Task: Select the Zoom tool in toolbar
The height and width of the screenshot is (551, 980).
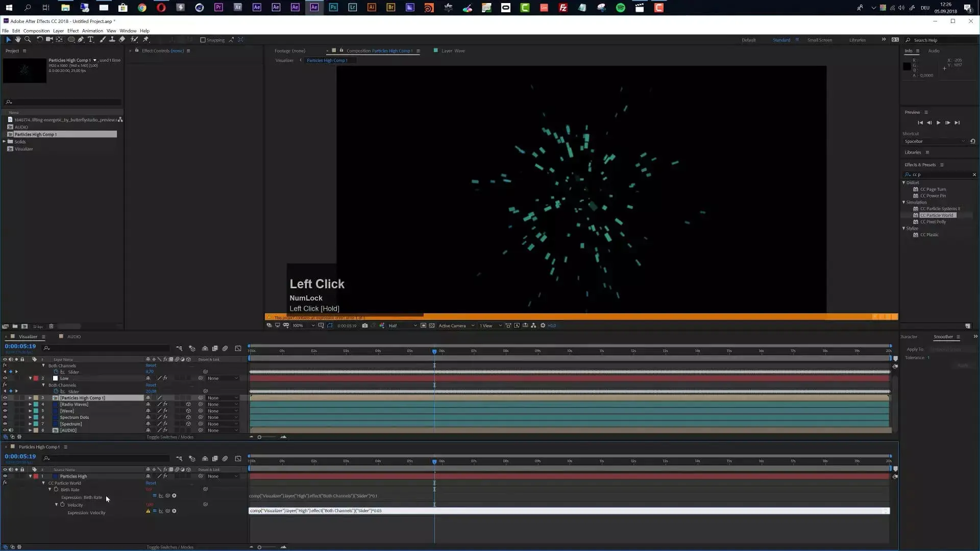Action: point(28,39)
